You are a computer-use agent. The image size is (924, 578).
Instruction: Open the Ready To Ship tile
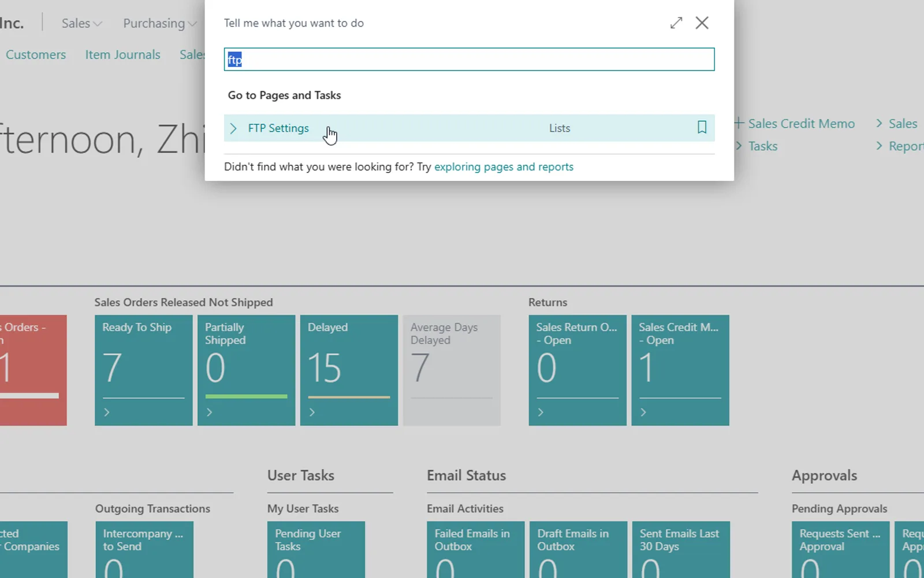(x=144, y=370)
